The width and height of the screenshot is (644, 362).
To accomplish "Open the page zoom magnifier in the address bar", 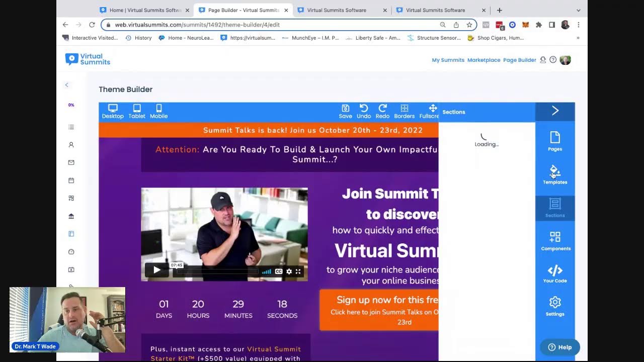I will (443, 25).
